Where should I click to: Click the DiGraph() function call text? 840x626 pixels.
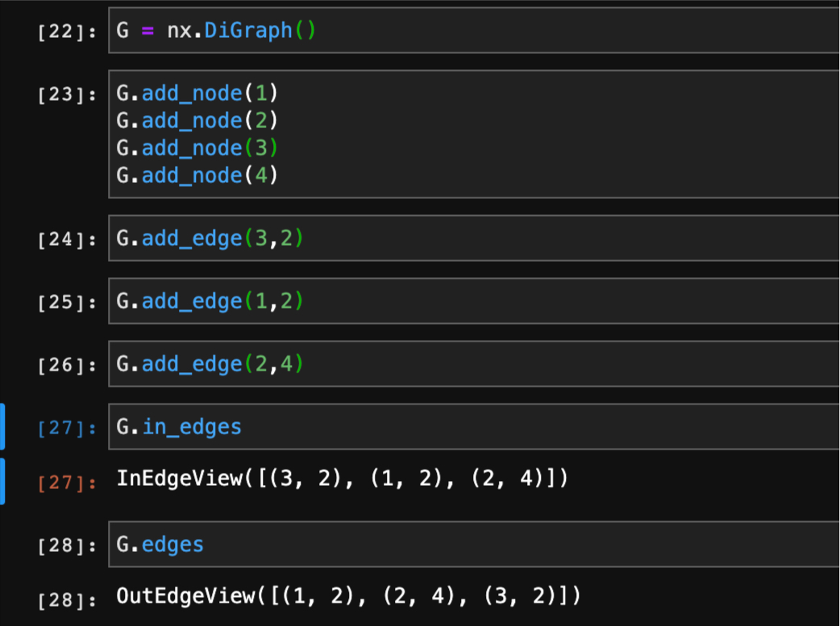(250, 30)
